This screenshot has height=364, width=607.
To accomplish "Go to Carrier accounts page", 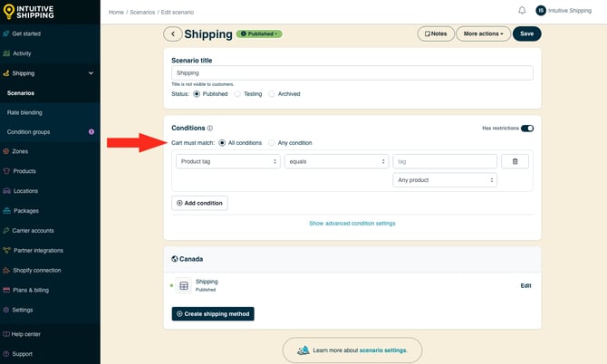I will [x=33, y=231].
